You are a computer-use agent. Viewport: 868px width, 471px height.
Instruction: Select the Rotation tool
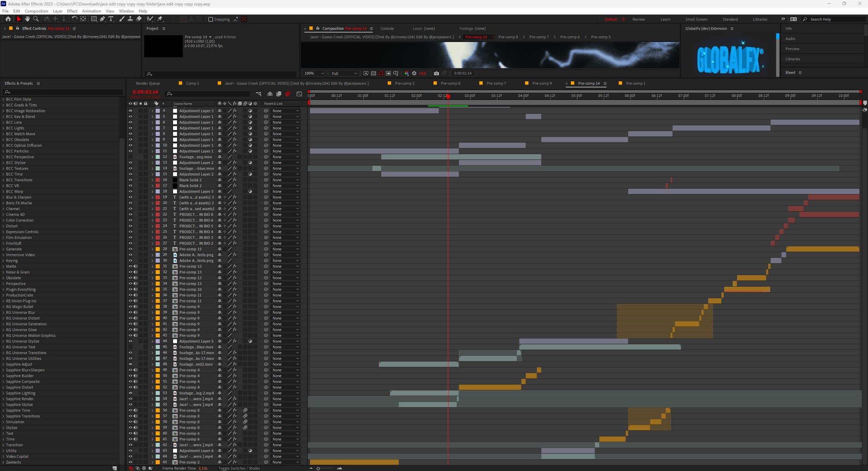[74, 19]
